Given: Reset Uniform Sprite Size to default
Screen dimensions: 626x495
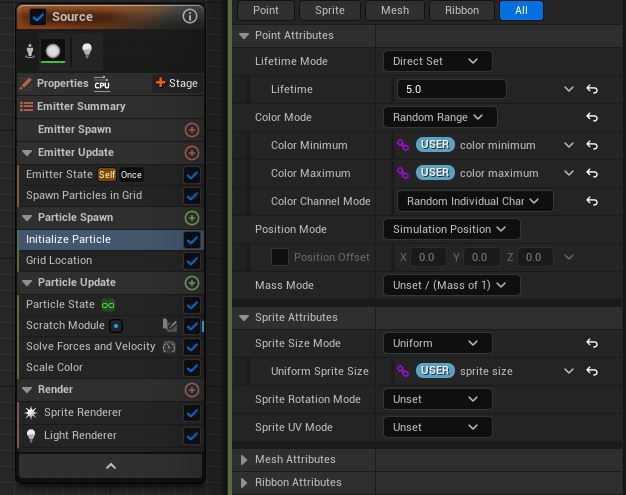Looking at the screenshot, I should coord(592,372).
